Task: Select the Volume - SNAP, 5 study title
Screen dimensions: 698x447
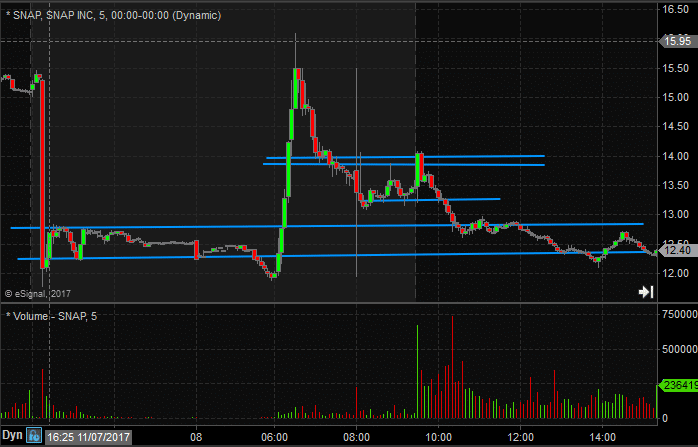Action: coord(51,316)
